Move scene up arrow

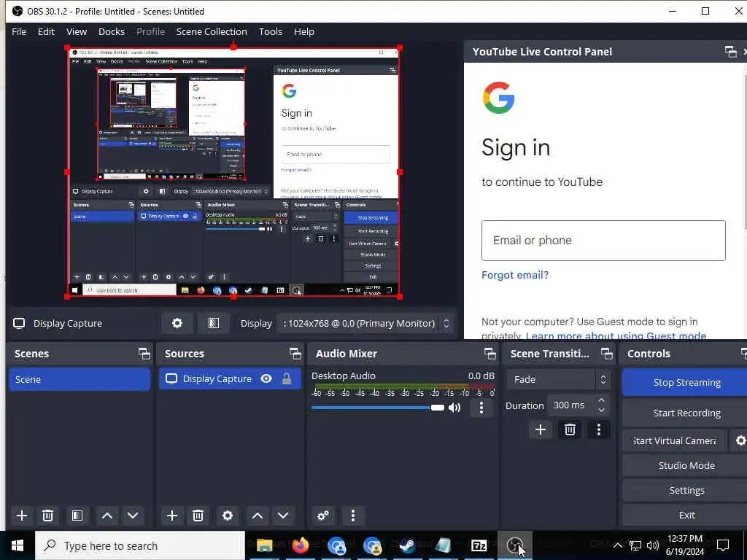[x=107, y=516]
